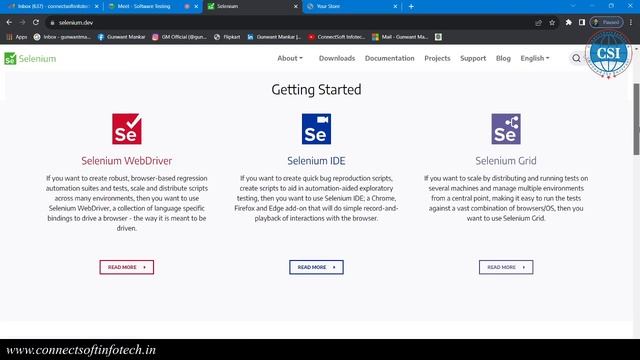Open Chrome three-dot menu

coord(631,22)
